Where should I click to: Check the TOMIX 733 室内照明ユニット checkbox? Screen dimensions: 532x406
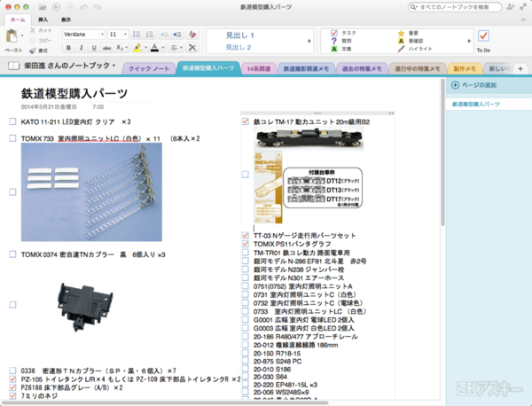click(x=12, y=138)
